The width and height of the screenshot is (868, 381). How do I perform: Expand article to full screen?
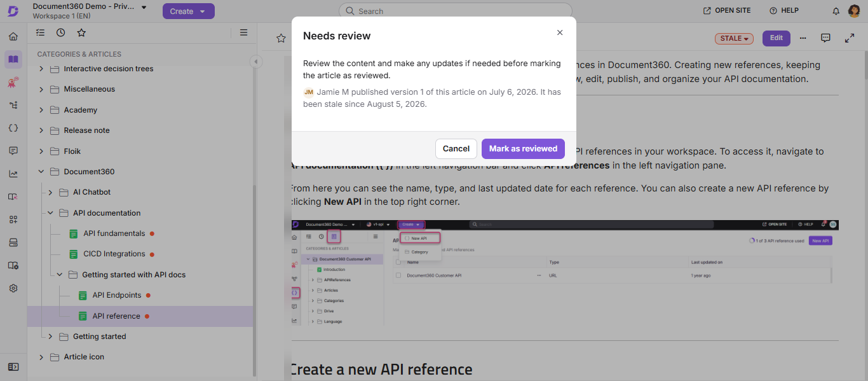[850, 38]
